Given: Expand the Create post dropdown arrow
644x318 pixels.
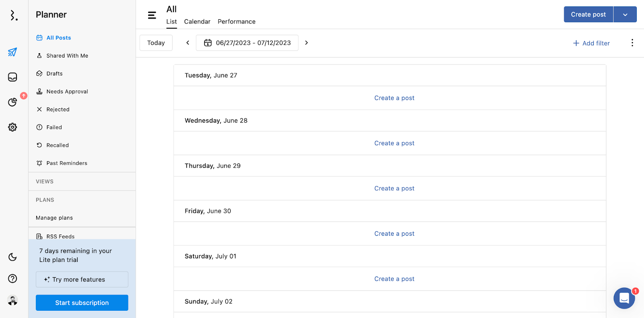Looking at the screenshot, I should 625,15.
